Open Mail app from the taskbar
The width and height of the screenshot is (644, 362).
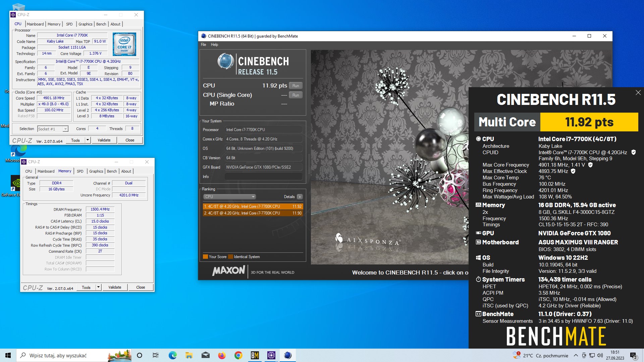[205, 355]
